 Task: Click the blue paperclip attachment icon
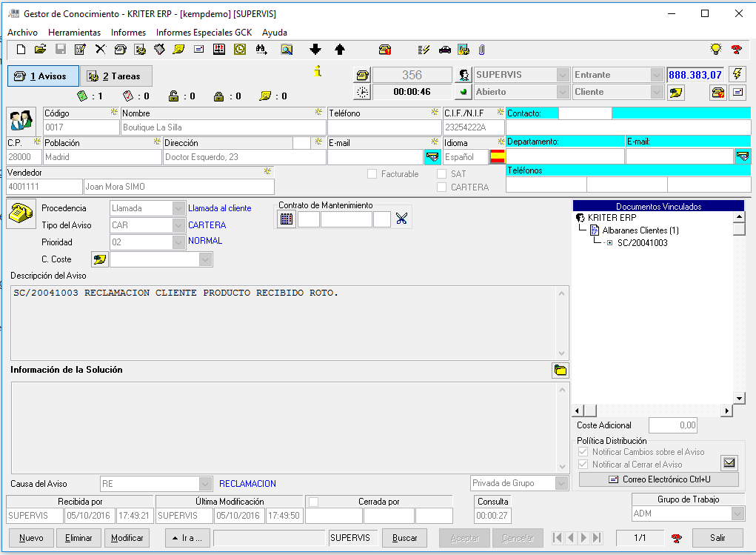(x=481, y=50)
